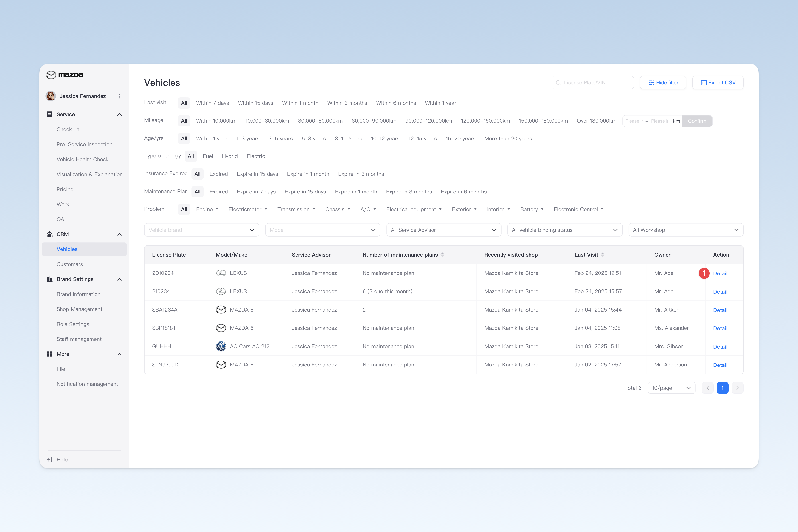Sort by Number of maintenance plans
This screenshot has width=798, height=532.
tap(443, 255)
